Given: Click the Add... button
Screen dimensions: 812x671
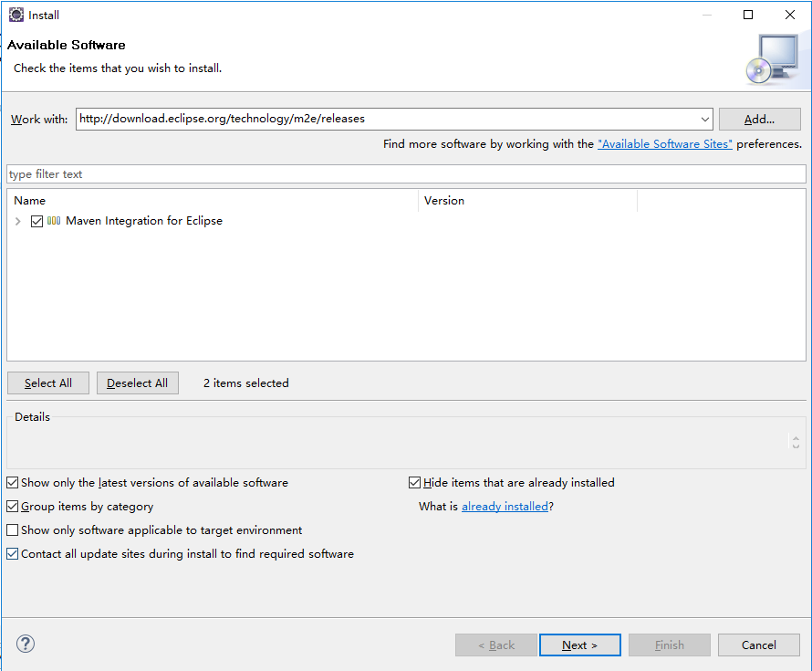Looking at the screenshot, I should 759,120.
